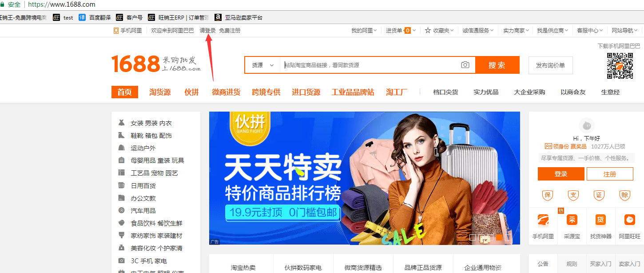Click the 运动户外 category icon

[121, 148]
